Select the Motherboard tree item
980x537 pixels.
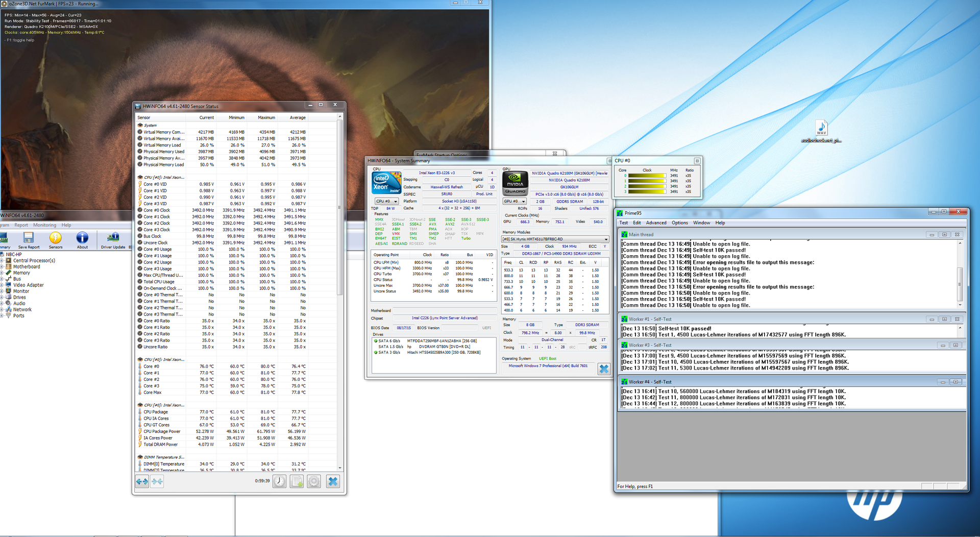pyautogui.click(x=27, y=266)
